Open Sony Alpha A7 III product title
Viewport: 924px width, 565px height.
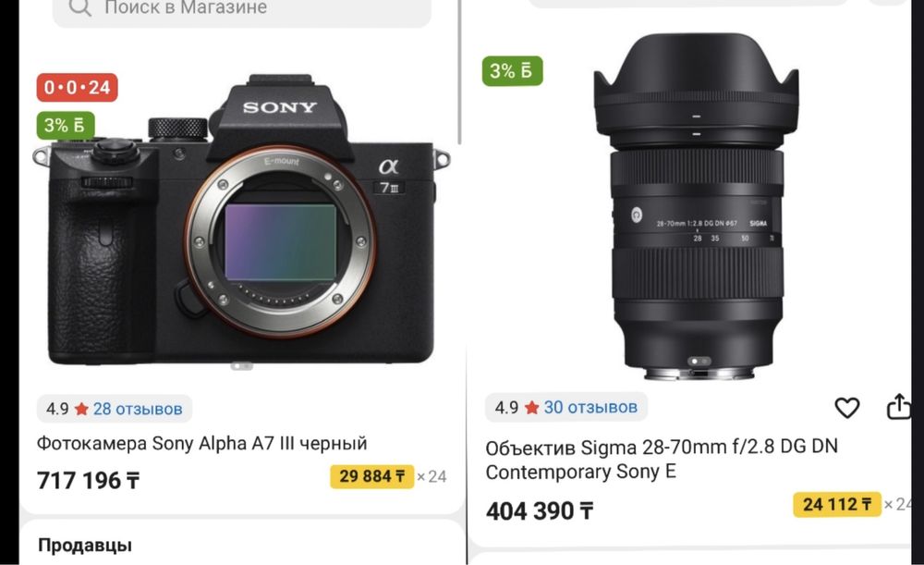tap(202, 443)
